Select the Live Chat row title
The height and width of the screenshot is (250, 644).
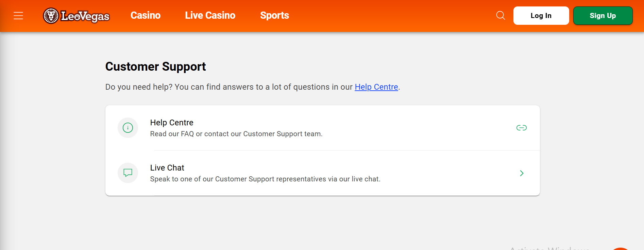click(167, 168)
